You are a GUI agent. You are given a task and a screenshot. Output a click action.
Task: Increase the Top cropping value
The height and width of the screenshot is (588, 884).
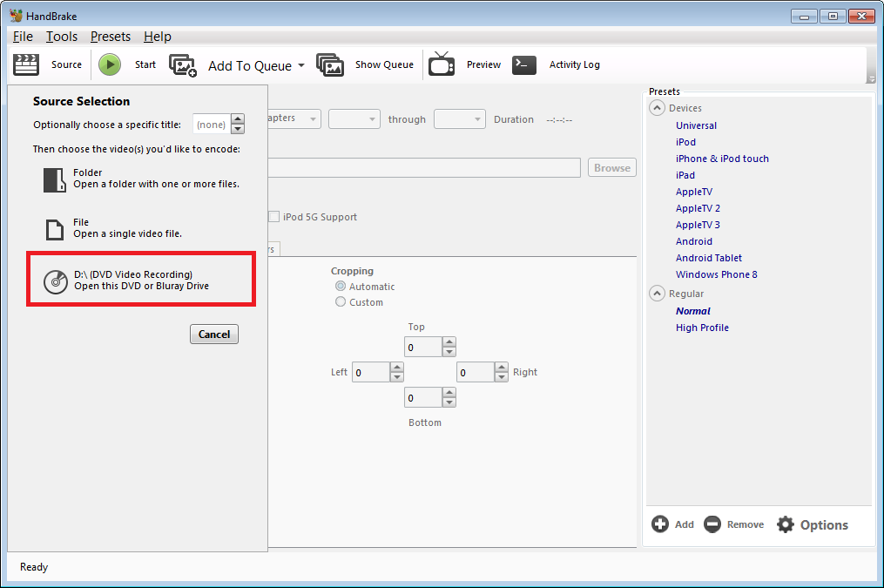click(449, 342)
